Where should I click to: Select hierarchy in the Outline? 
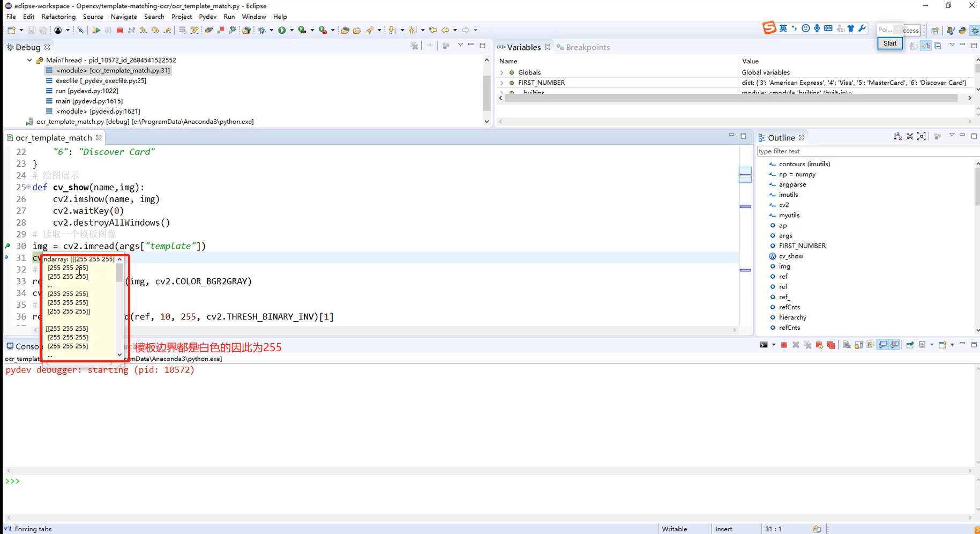tap(792, 317)
